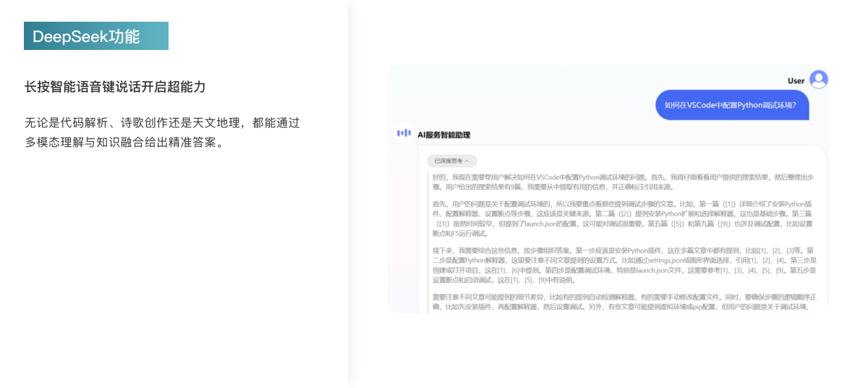Image resolution: width=868 pixels, height=388 pixels.
Task: Click the User name label
Action: pyautogui.click(x=796, y=81)
